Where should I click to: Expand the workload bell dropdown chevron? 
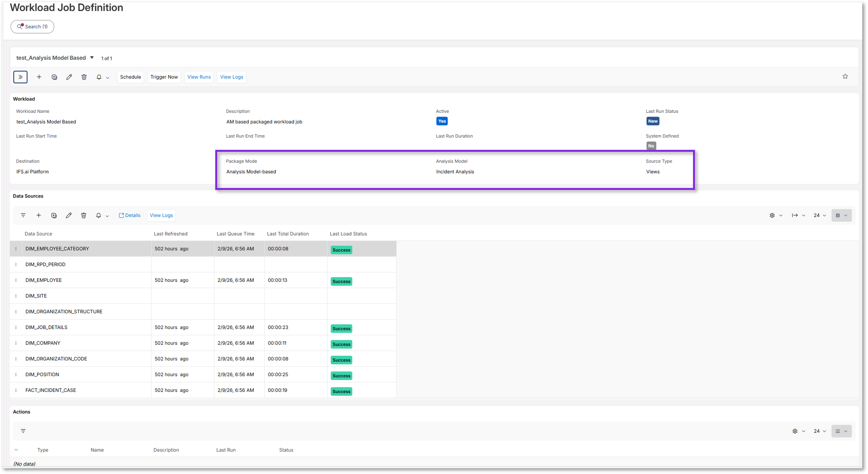pos(108,77)
